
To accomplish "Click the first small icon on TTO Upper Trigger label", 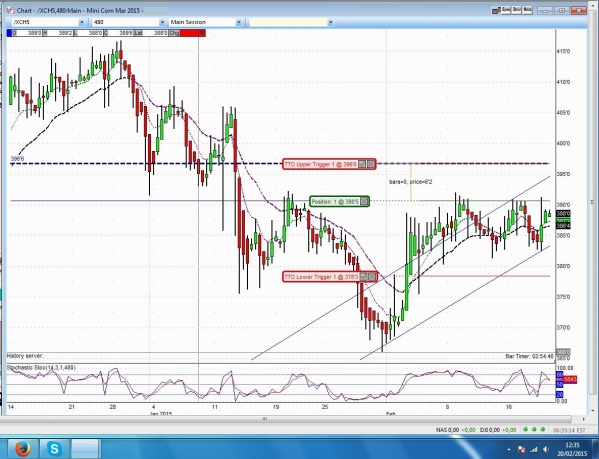I will coord(362,164).
